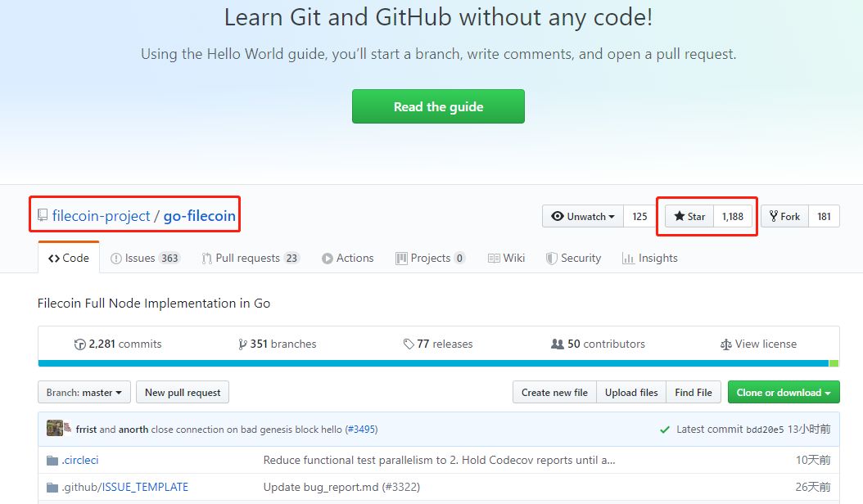
Task: Open the Insights tab
Action: pos(650,258)
